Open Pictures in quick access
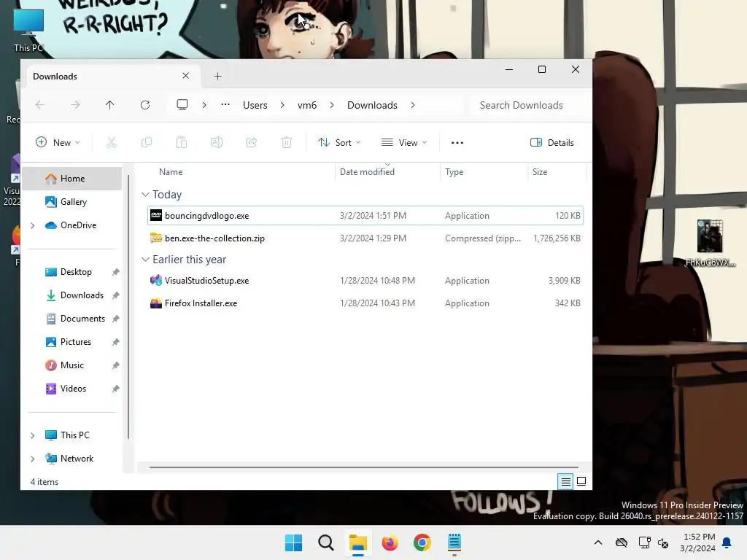The height and width of the screenshot is (560, 747). [x=72, y=342]
